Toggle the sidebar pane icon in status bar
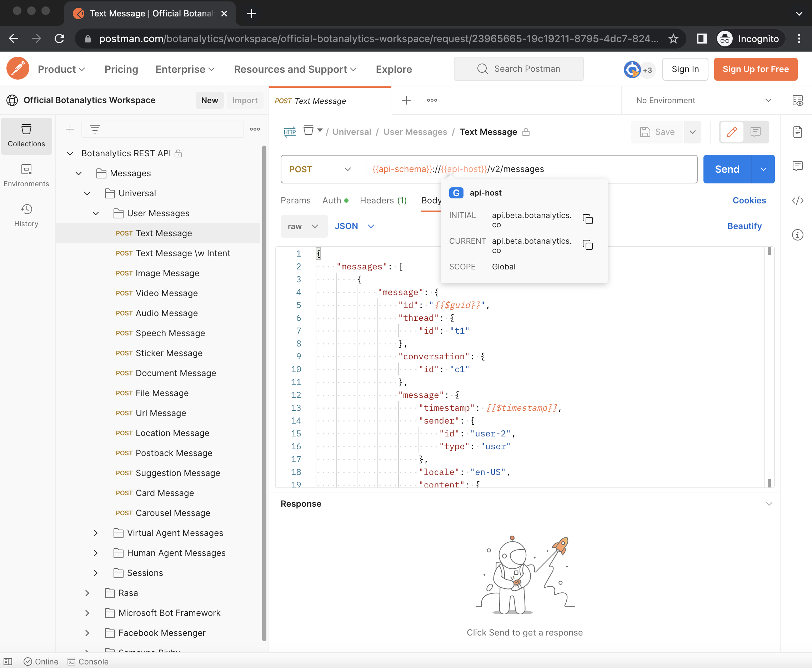The width and height of the screenshot is (812, 668). [8, 661]
